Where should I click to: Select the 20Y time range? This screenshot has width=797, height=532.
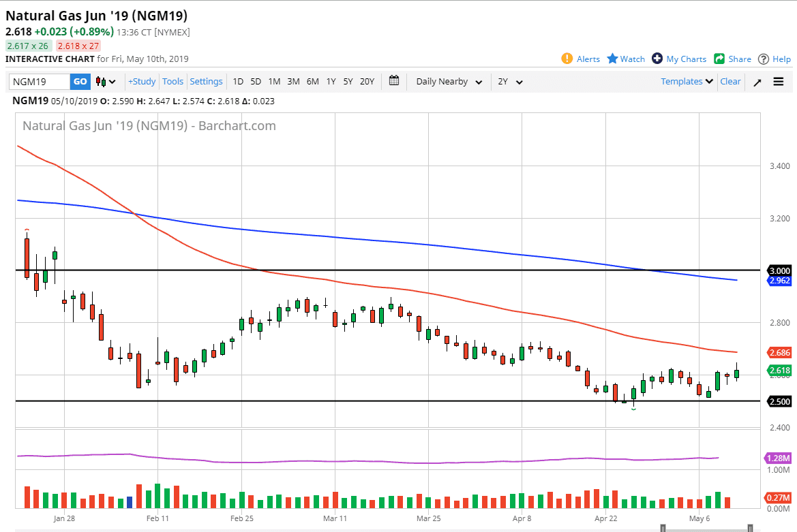[367, 82]
